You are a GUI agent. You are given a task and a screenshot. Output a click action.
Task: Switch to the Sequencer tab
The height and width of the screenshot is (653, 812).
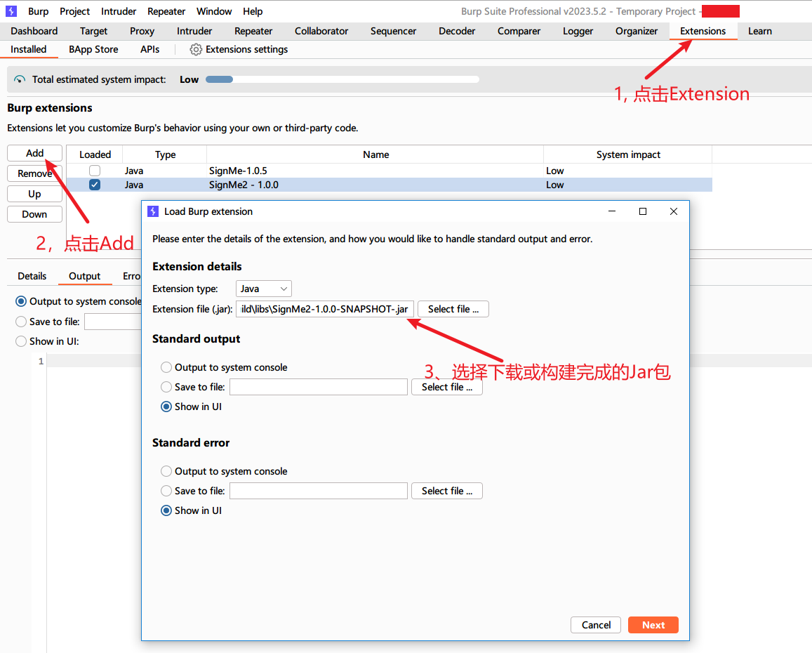tap(393, 31)
